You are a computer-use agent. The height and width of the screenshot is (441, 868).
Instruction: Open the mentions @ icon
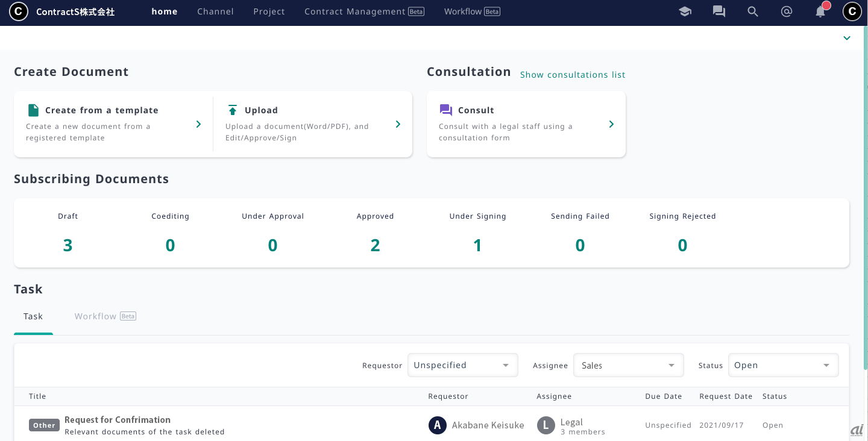tap(786, 11)
